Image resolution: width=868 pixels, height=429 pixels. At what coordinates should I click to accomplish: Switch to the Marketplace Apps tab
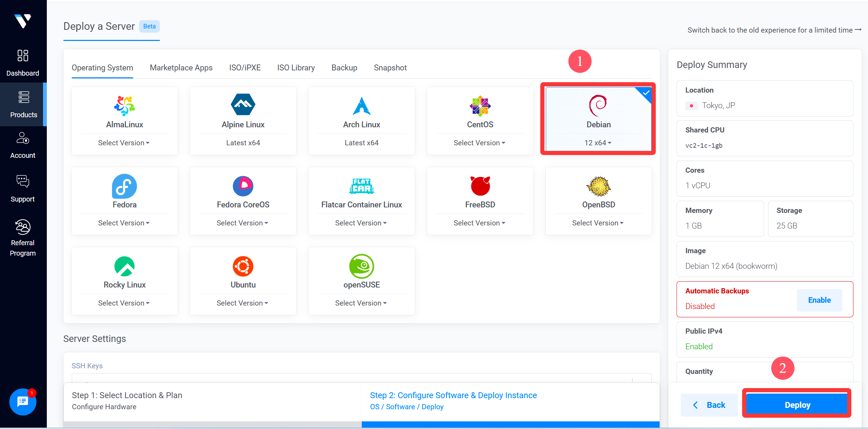click(x=181, y=68)
